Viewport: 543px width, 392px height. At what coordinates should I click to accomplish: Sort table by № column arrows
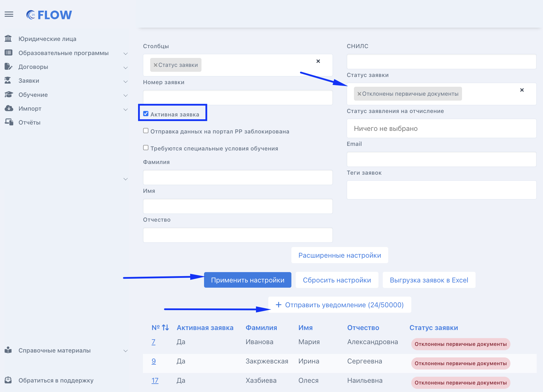[165, 328]
